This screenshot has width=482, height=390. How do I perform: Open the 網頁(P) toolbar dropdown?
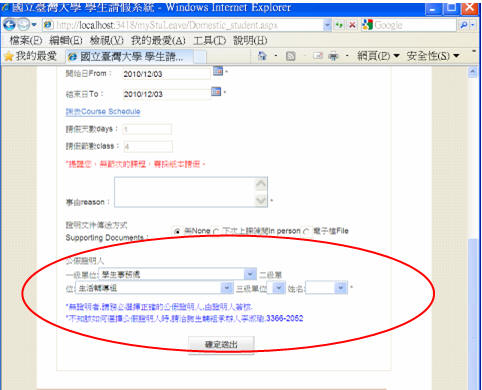point(378,56)
